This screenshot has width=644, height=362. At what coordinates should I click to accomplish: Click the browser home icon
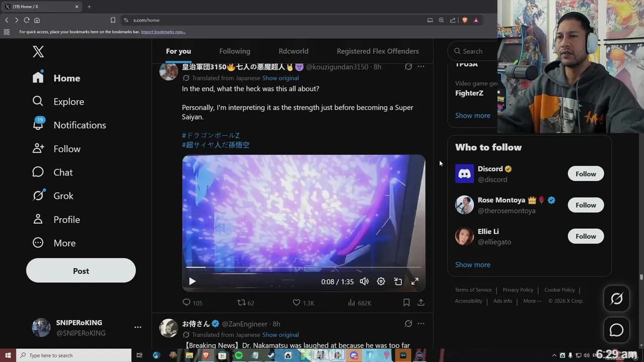(37, 20)
